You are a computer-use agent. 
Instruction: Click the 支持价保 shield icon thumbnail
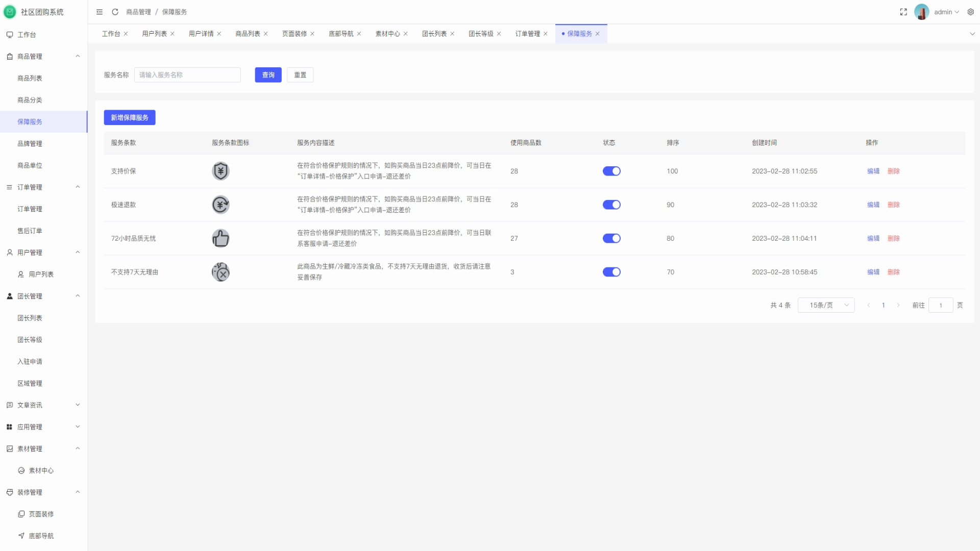(220, 171)
